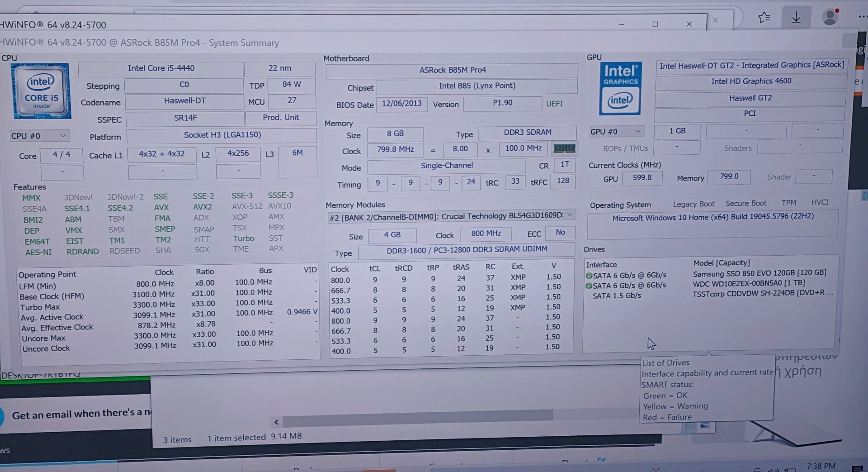Click the 4 / 4 core count value
868x472 pixels.
pos(61,155)
